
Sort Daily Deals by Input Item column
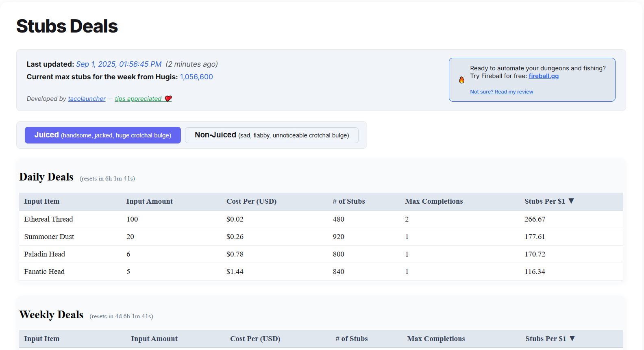tap(42, 201)
